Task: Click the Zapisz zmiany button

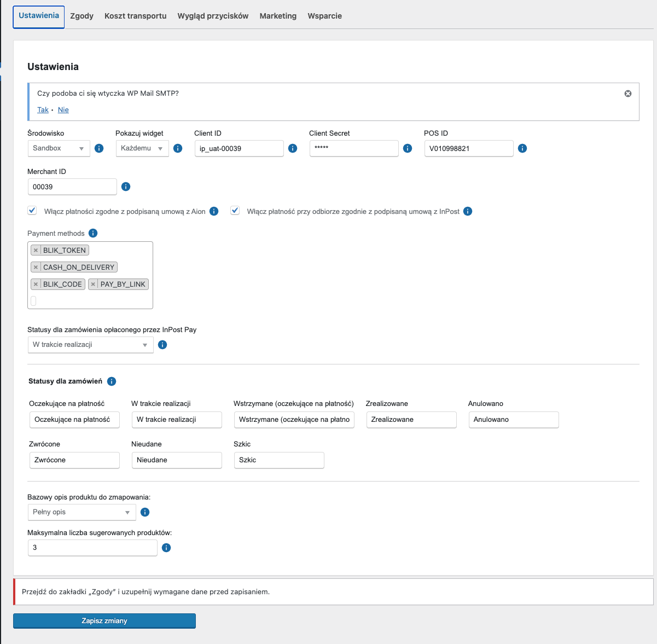Action: [104, 620]
